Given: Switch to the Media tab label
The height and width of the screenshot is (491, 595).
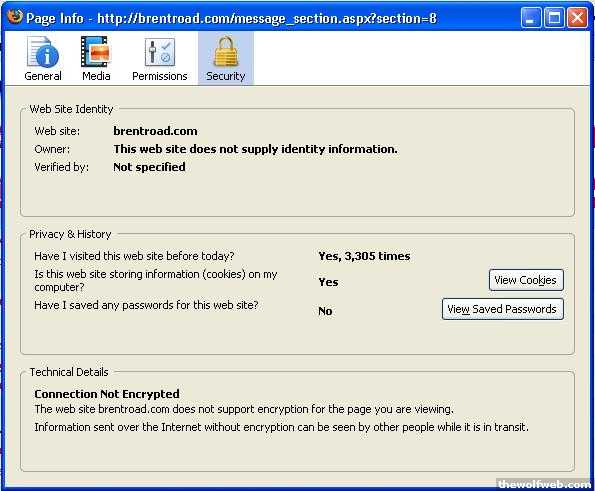Looking at the screenshot, I should pyautogui.click(x=96, y=76).
